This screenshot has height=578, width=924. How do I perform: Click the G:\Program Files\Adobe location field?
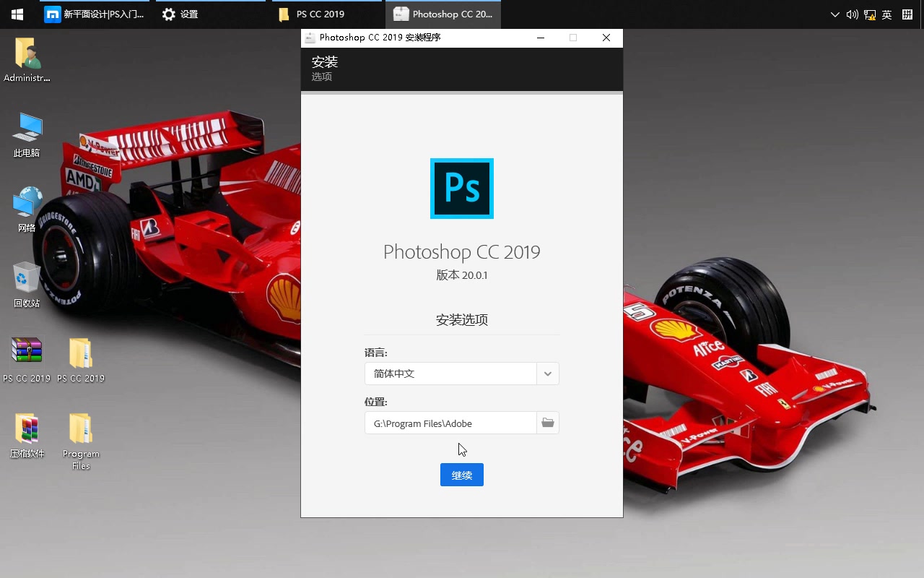click(x=450, y=423)
